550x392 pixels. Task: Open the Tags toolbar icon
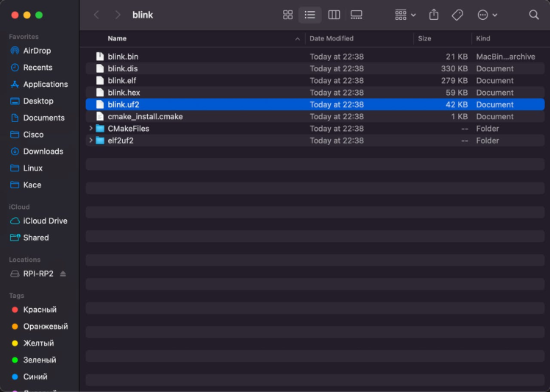(457, 15)
